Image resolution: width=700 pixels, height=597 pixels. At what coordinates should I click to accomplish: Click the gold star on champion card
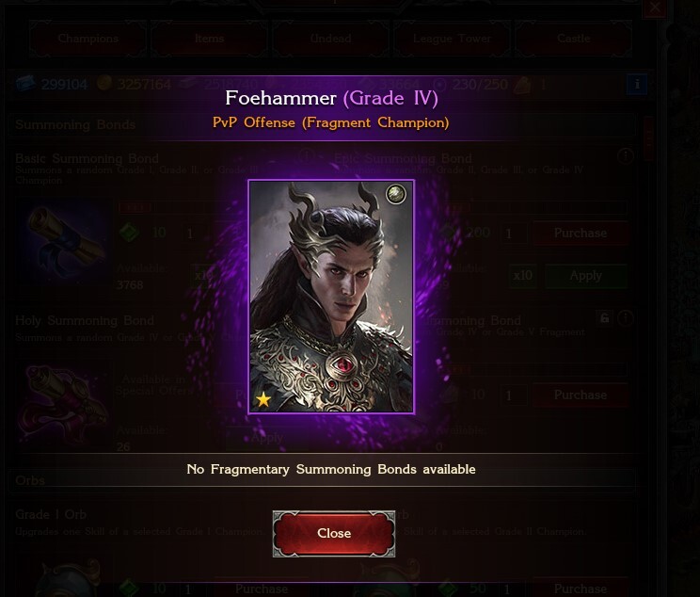[263, 399]
